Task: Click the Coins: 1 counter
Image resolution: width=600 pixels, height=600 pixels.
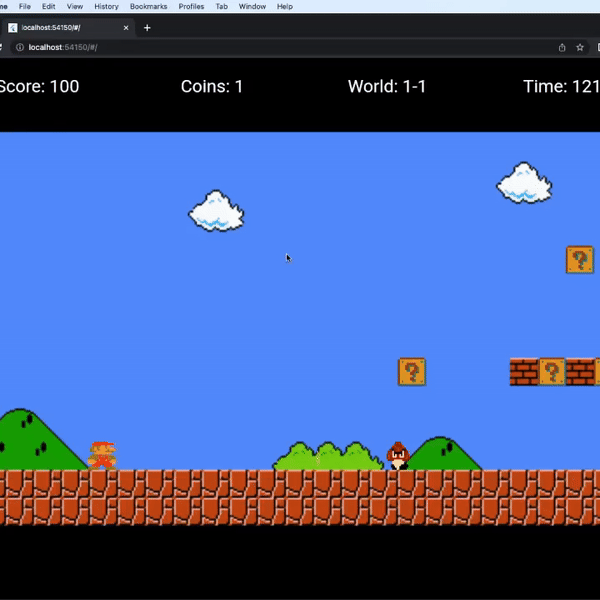Action: 211,86
